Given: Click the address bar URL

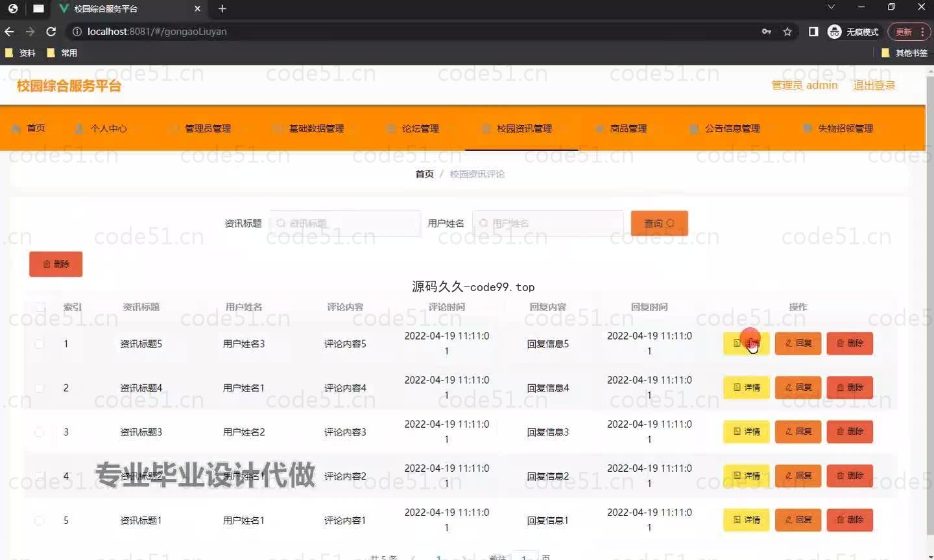Looking at the screenshot, I should [157, 31].
